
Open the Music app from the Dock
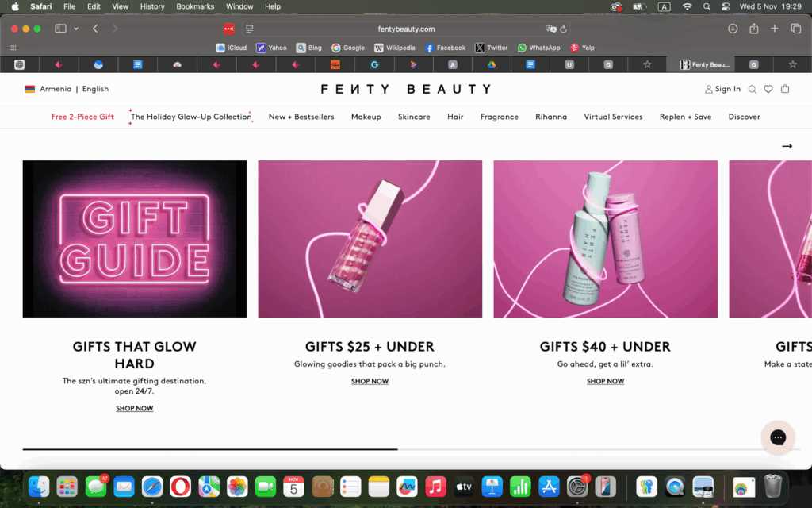point(435,487)
